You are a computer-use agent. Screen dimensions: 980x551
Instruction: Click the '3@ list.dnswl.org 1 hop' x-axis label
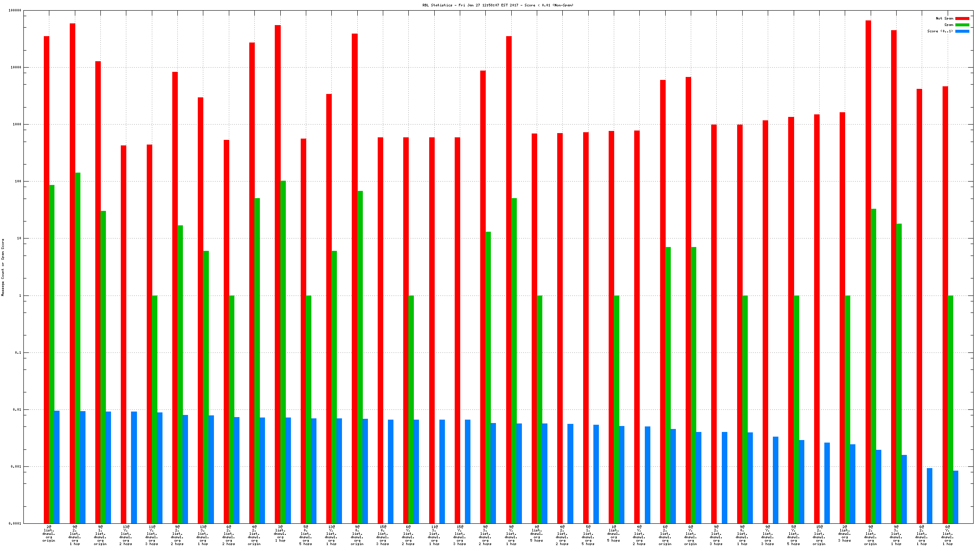280,534
